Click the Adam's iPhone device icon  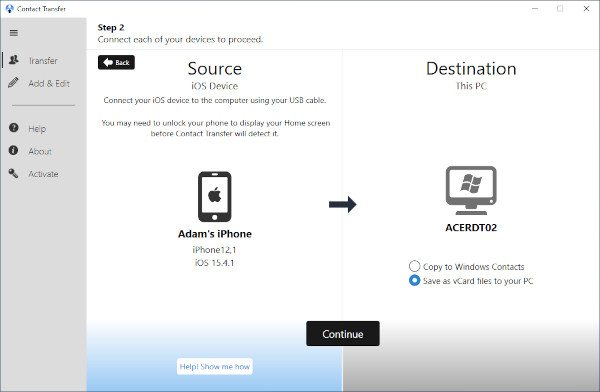tap(215, 196)
